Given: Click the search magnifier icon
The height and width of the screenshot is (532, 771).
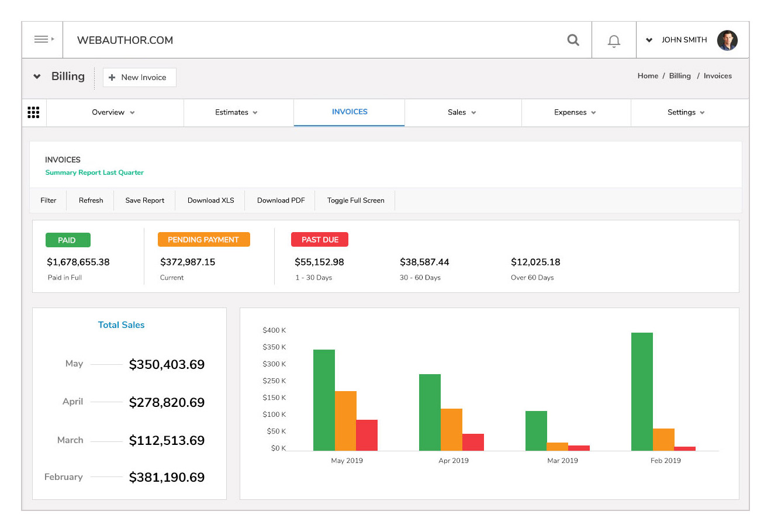Looking at the screenshot, I should [x=573, y=40].
